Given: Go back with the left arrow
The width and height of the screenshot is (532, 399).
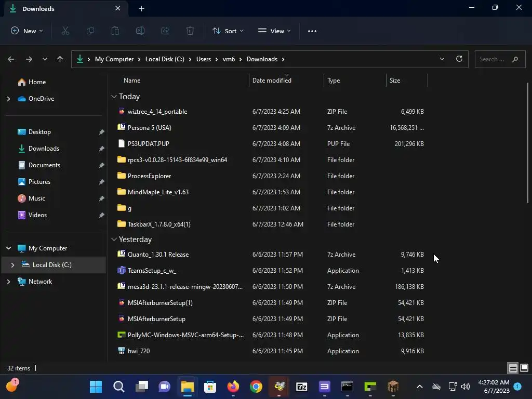Looking at the screenshot, I should [x=11, y=59].
